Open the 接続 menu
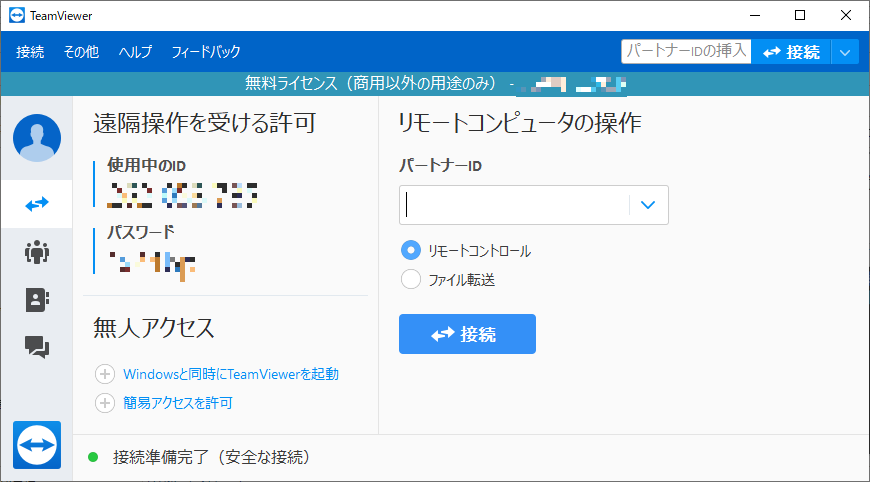This screenshot has width=870, height=482. [30, 52]
